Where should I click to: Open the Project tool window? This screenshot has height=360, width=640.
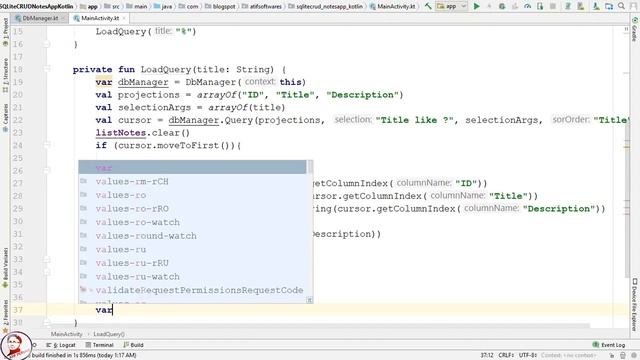(x=5, y=33)
